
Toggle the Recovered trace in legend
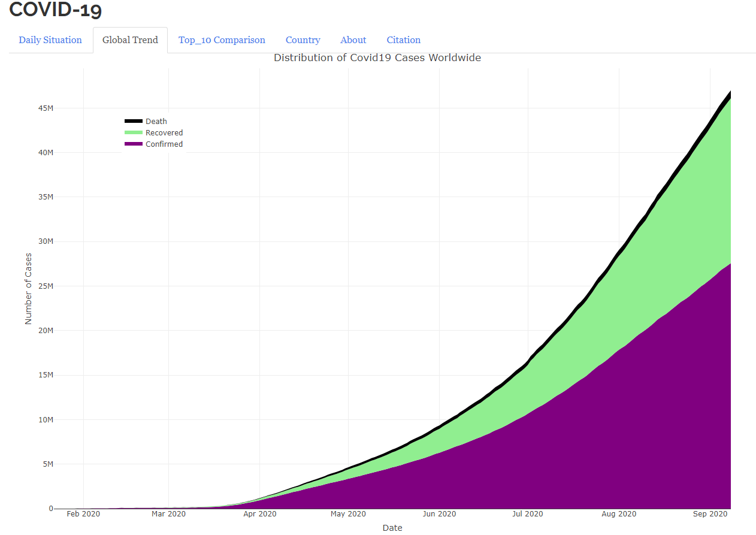pyautogui.click(x=164, y=133)
